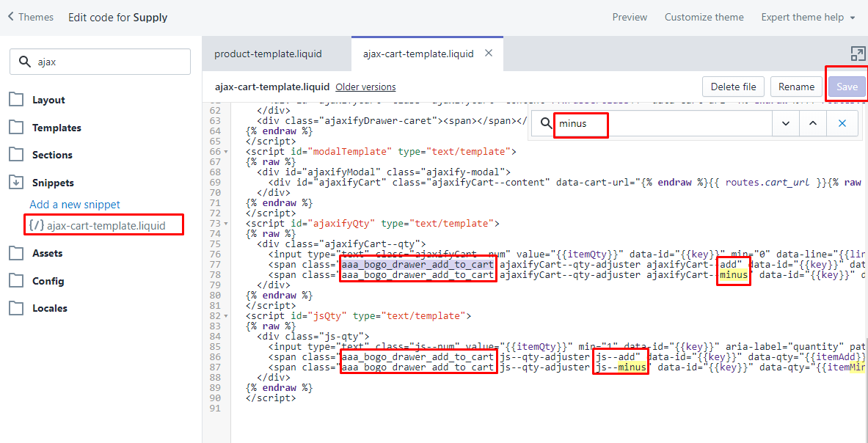This screenshot has height=443, width=868.
Task: Click the Rename button
Action: tap(796, 87)
